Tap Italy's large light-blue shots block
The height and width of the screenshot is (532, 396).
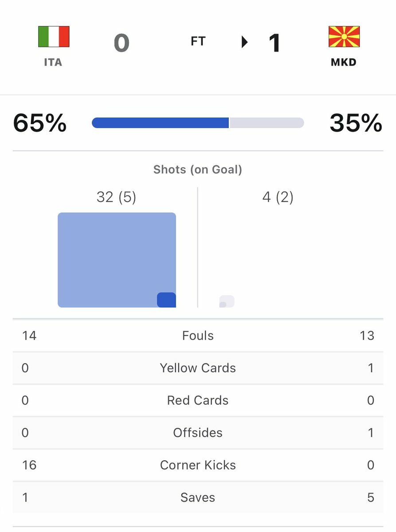click(x=117, y=260)
